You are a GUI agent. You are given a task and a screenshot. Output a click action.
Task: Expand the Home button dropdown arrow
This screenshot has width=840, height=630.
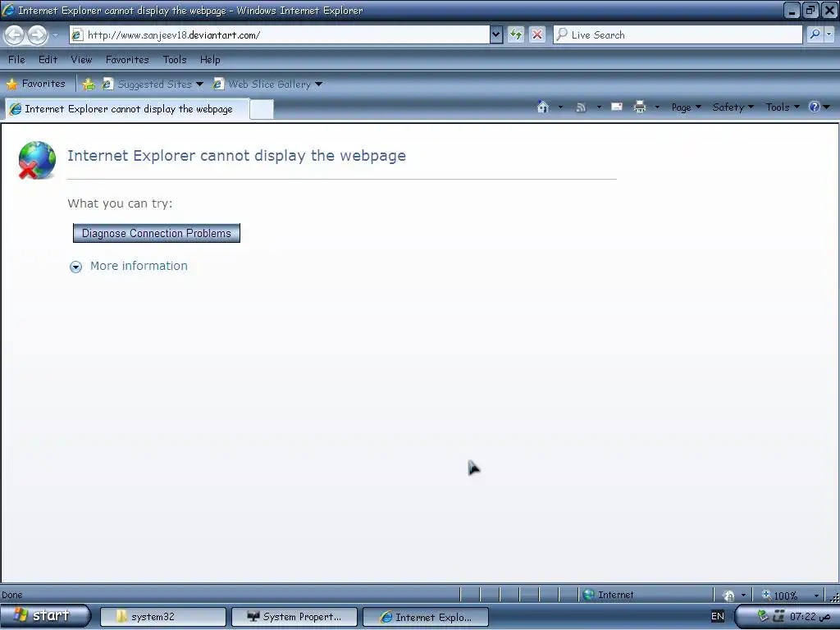coord(560,107)
